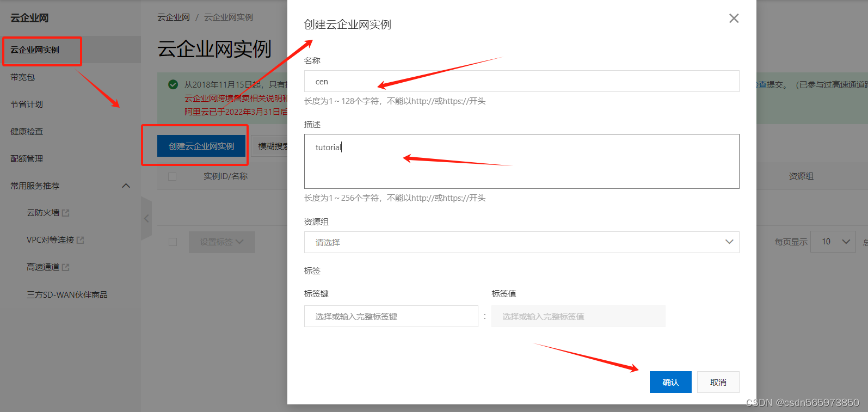The image size is (868, 412).
Task: Click the 云企业网实例 breadcrumb text
Action: (229, 17)
